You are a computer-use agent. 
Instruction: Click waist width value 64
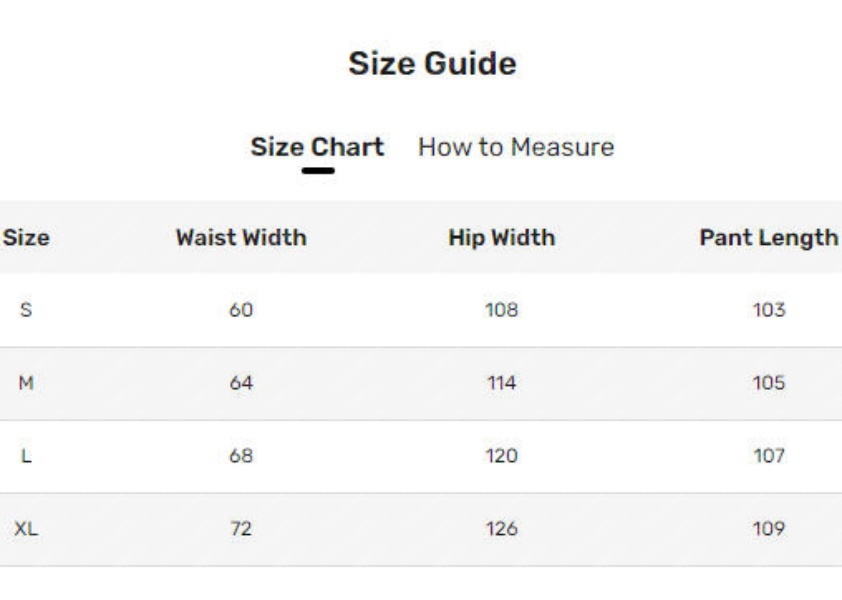[x=241, y=384]
